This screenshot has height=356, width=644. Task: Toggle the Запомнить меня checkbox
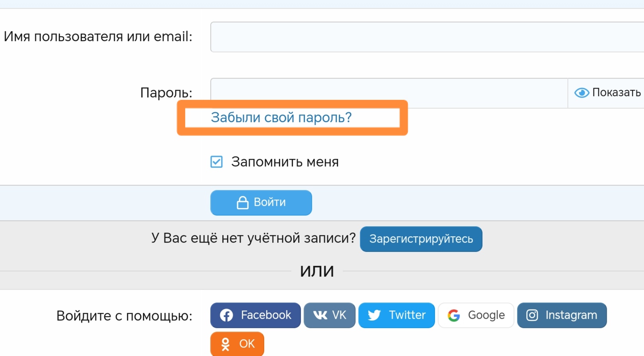pyautogui.click(x=217, y=162)
